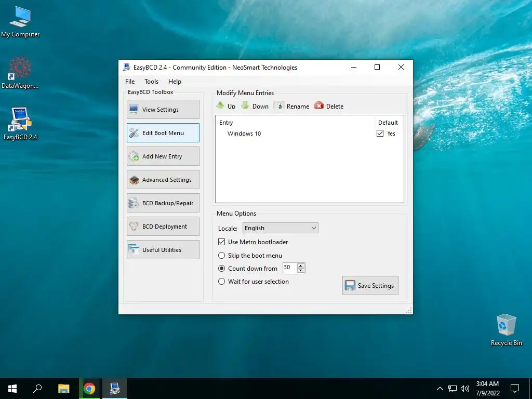Move entry Down with arrow icon
Image resolution: width=532 pixels, height=399 pixels.
255,106
